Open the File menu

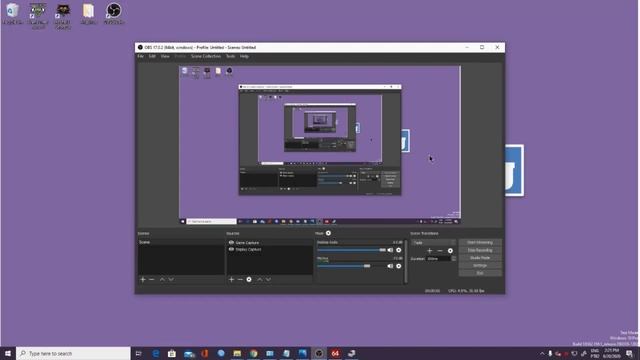pos(140,56)
